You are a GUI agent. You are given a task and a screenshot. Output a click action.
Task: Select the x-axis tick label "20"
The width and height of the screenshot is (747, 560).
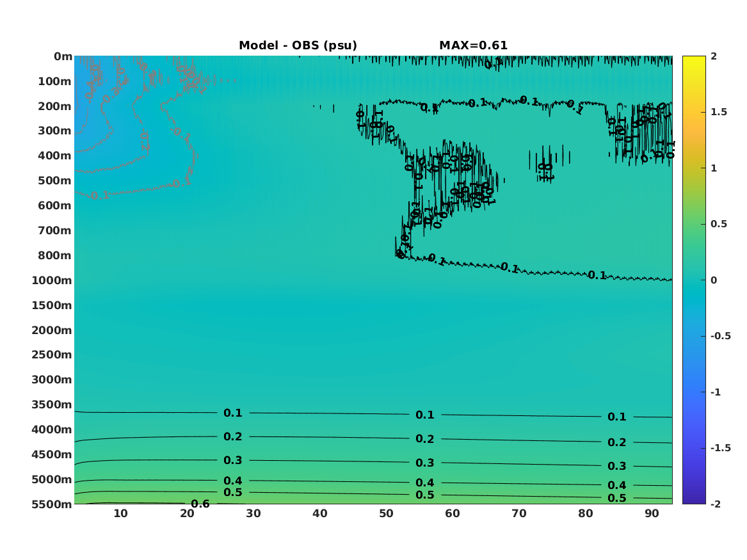[x=187, y=513]
